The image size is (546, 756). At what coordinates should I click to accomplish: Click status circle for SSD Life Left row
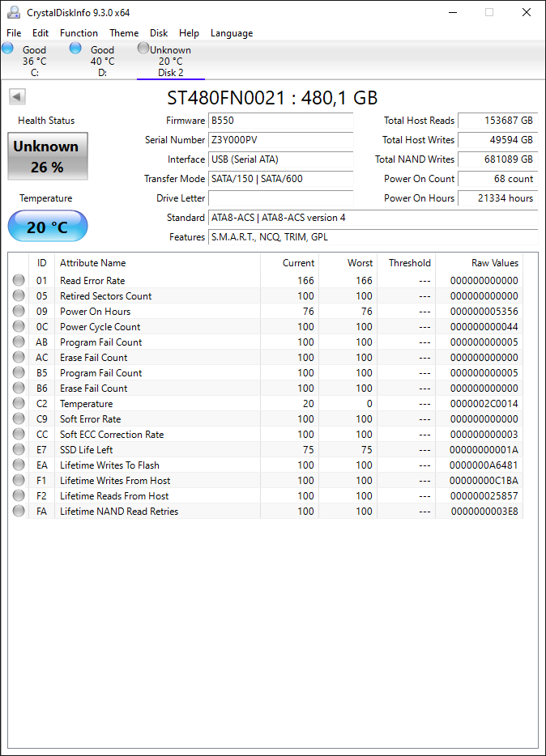(x=19, y=449)
